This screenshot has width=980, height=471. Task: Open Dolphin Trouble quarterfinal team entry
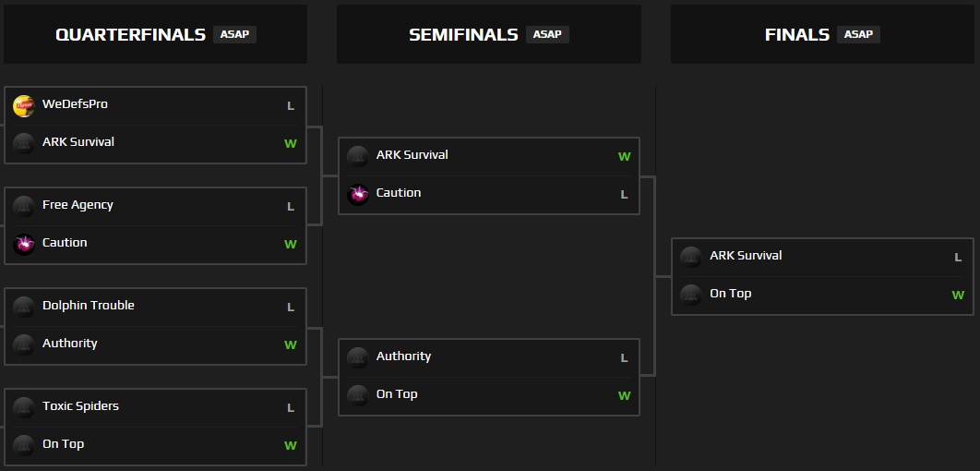89,306
